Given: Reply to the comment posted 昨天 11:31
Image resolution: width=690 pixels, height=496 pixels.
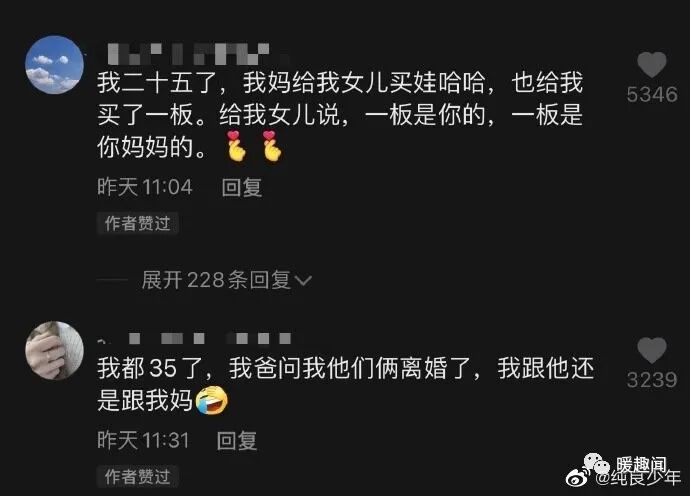Looking at the screenshot, I should pos(237,441).
